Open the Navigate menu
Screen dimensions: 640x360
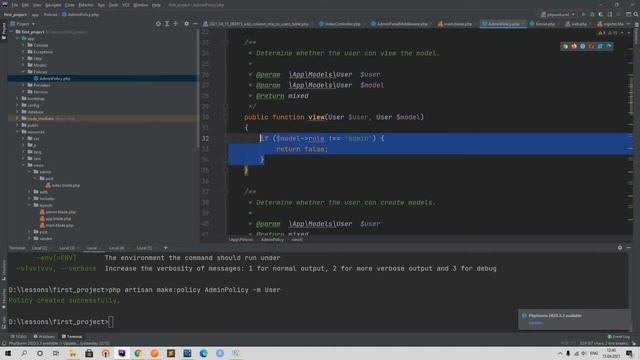pyautogui.click(x=53, y=5)
